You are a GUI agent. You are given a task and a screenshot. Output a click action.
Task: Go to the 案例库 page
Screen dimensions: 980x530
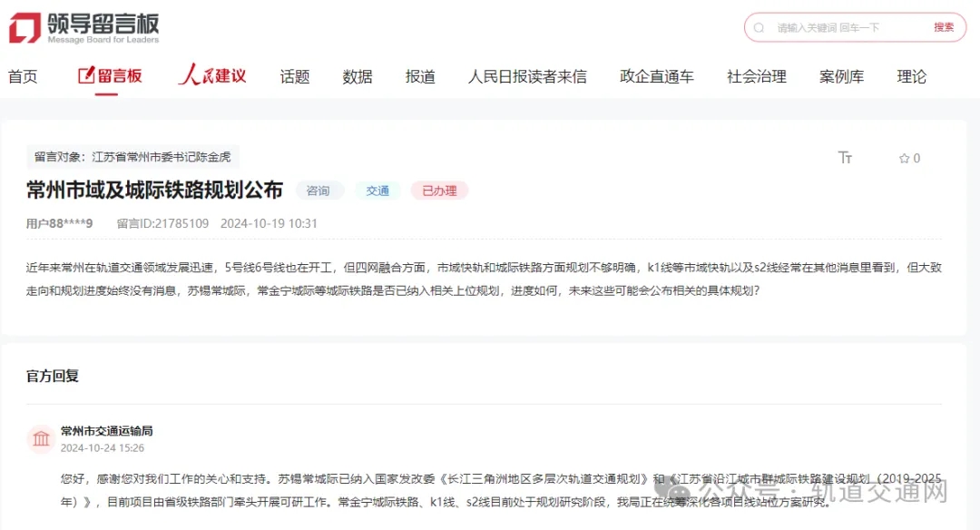pos(841,77)
